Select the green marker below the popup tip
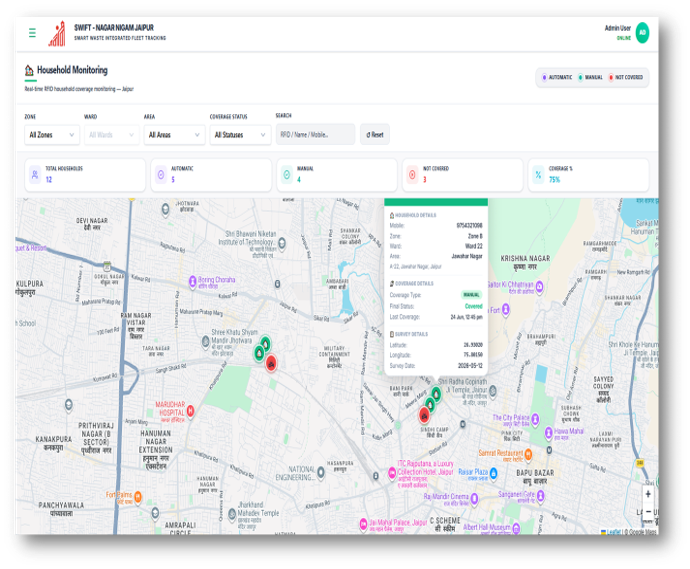 [436, 393]
